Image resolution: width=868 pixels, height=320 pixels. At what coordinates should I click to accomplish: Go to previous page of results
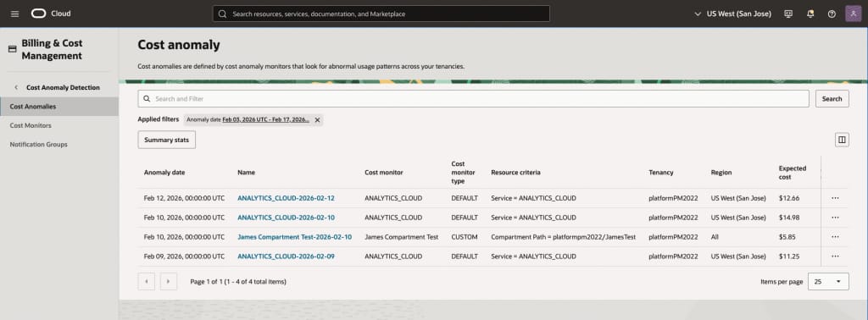[x=146, y=281]
